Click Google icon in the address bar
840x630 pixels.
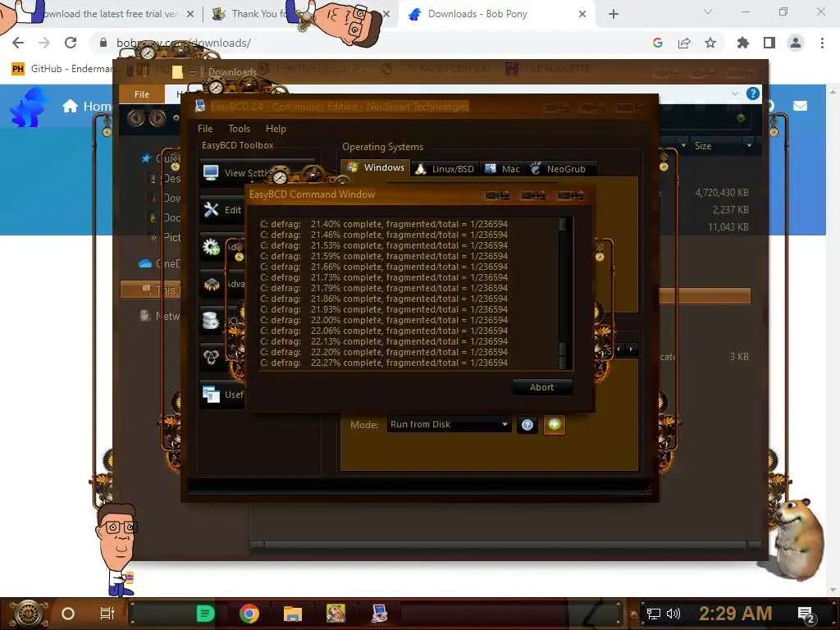click(658, 43)
